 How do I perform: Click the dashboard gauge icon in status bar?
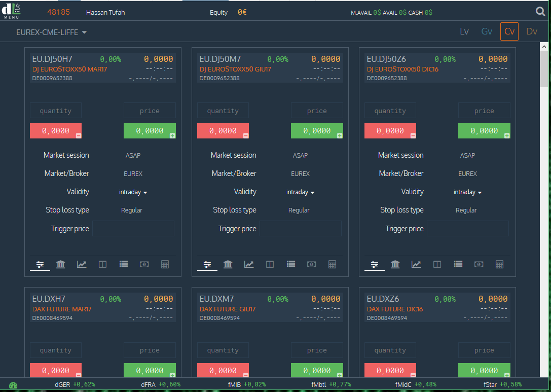point(13,385)
